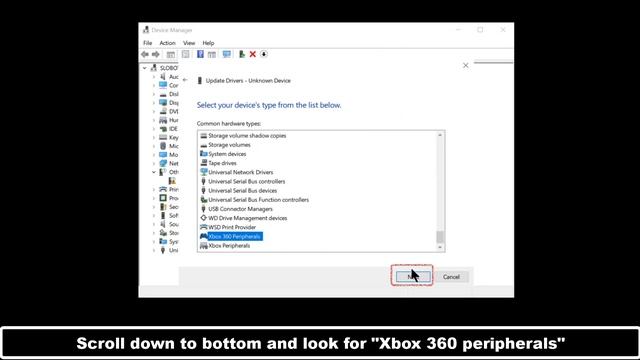Image resolution: width=640 pixels, height=360 pixels.
Task: Click the Xbox 360 Peripherals controller icon
Action: [x=203, y=236]
